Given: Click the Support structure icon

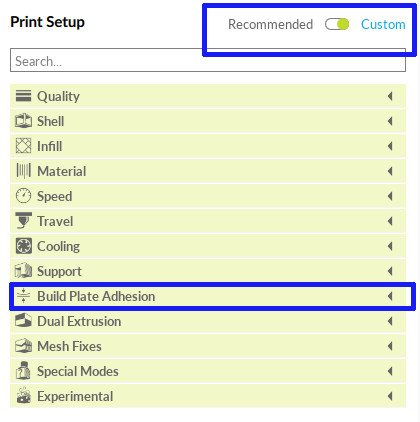Looking at the screenshot, I should (x=23, y=270).
